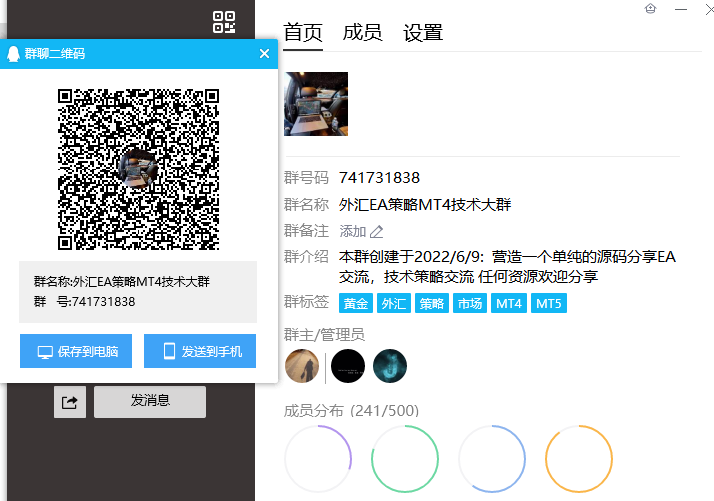Switch to 首页 tab
This screenshot has height=501, width=714.
tap(303, 33)
